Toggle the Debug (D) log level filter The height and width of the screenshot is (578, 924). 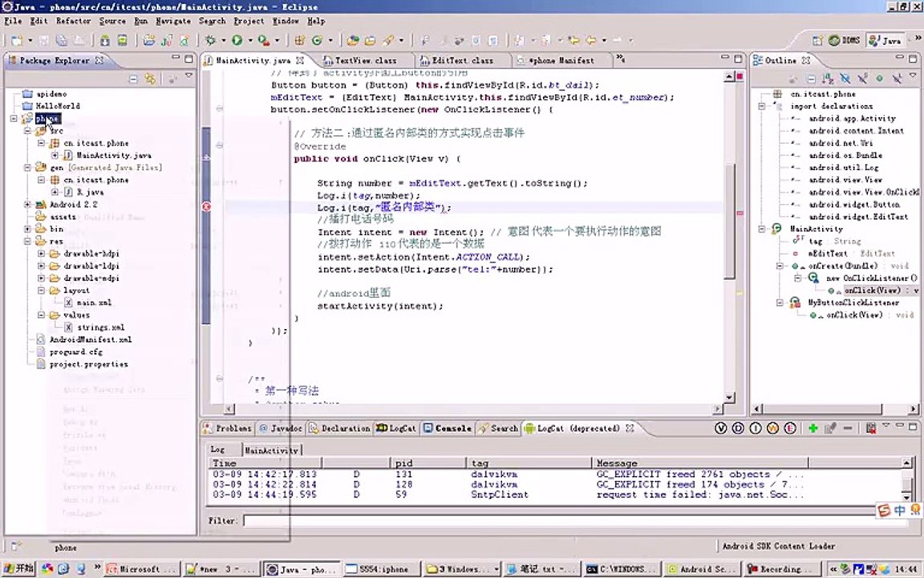pos(738,428)
